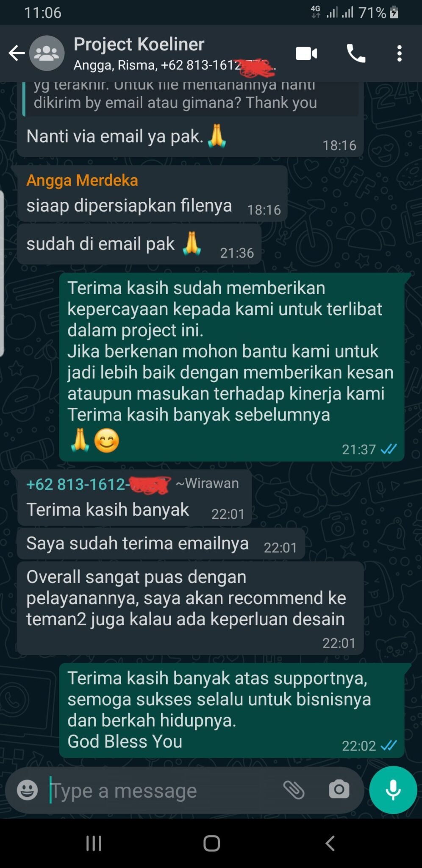The width and height of the screenshot is (422, 868).
Task: Open the group profile picture
Action: pos(47,53)
